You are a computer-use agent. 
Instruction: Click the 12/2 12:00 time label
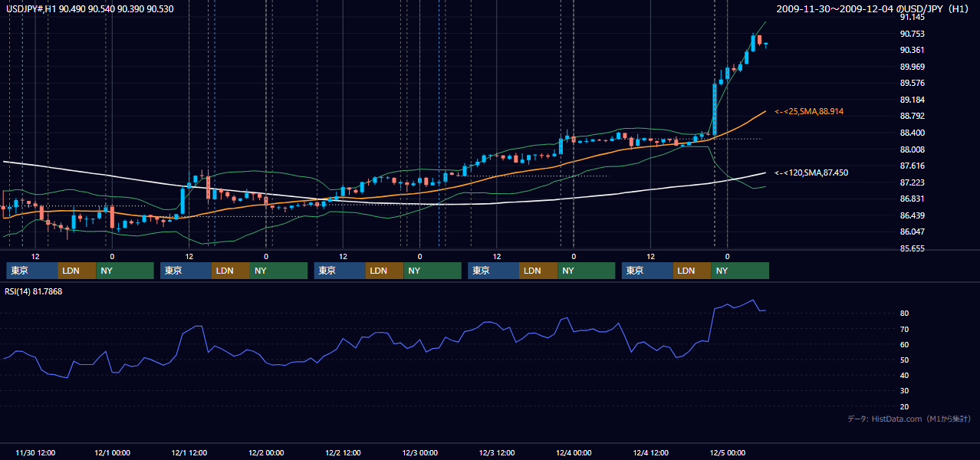click(343, 452)
